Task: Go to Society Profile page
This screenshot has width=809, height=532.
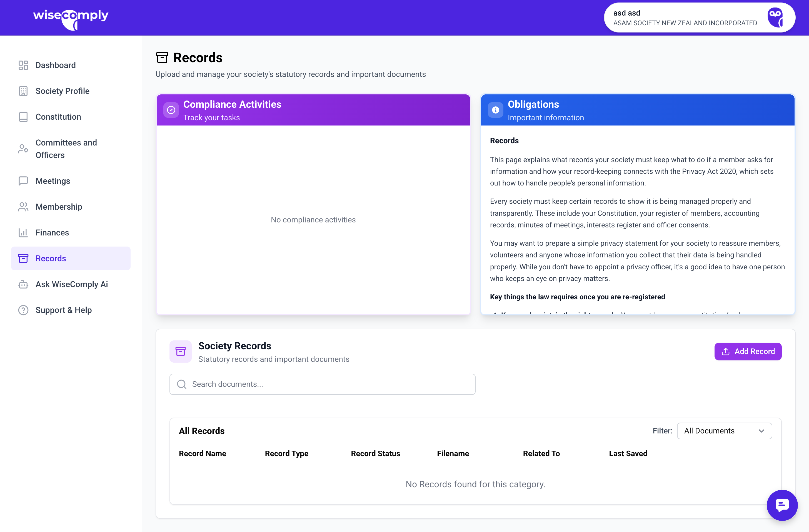Action: 63,91
